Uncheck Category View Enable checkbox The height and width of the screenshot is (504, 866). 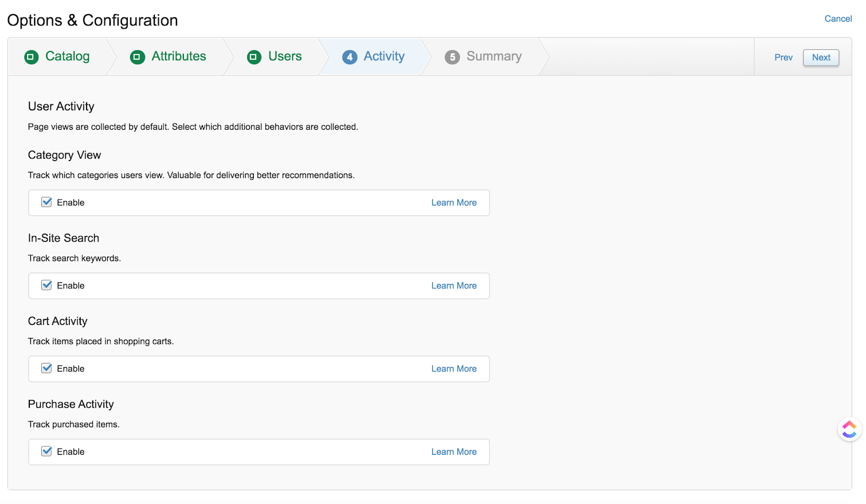point(47,202)
